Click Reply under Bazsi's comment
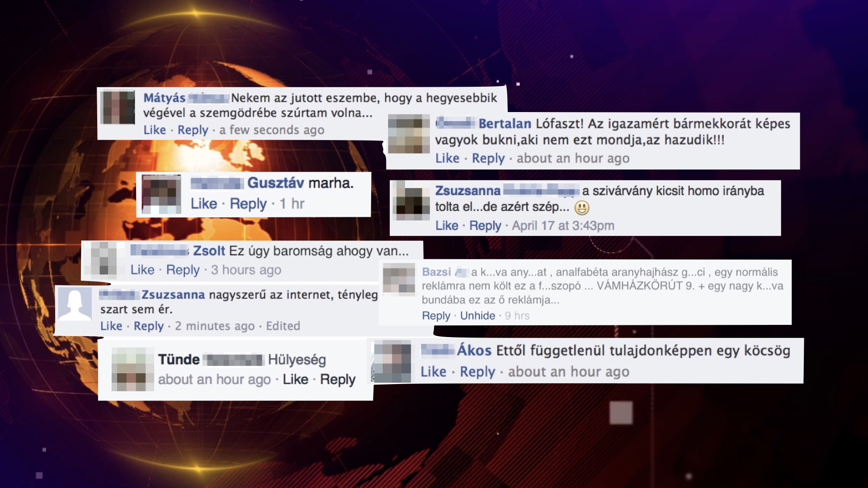The height and width of the screenshot is (488, 868). point(436,316)
